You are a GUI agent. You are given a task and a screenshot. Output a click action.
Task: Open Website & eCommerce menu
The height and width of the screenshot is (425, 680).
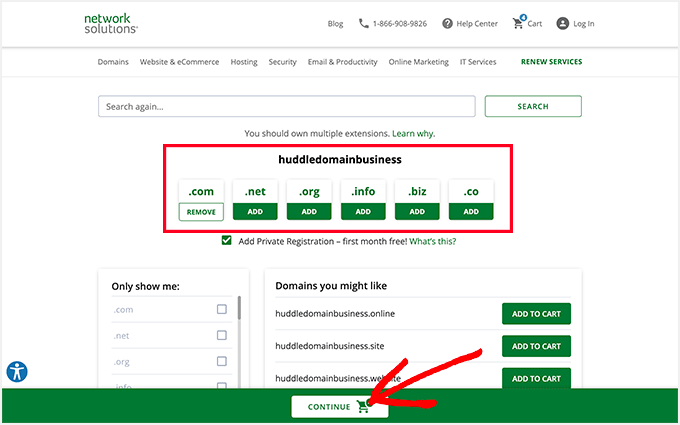coord(180,62)
